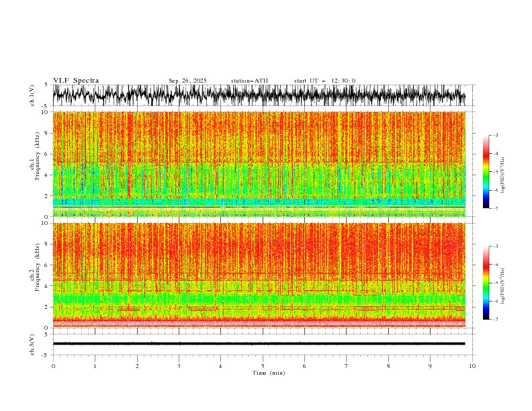Image resolution: width=532 pixels, height=411 pixels.
Task: Click the time axis tick label "5"
Action: pyautogui.click(x=263, y=366)
